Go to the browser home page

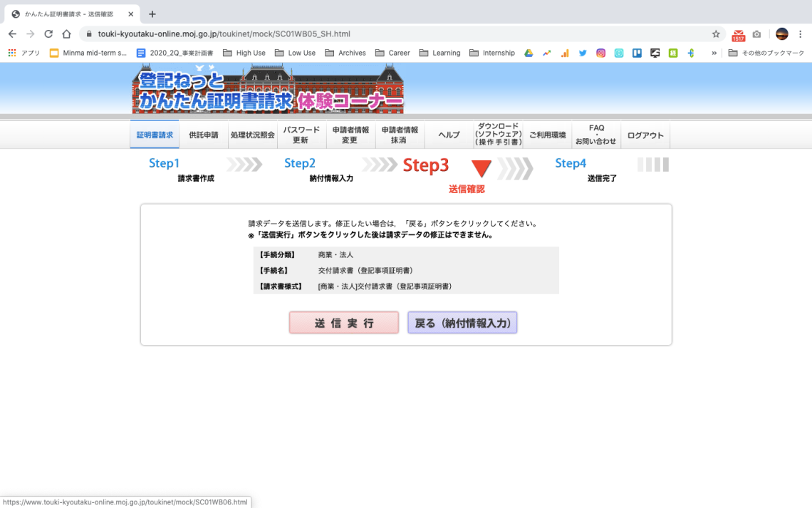(x=66, y=33)
